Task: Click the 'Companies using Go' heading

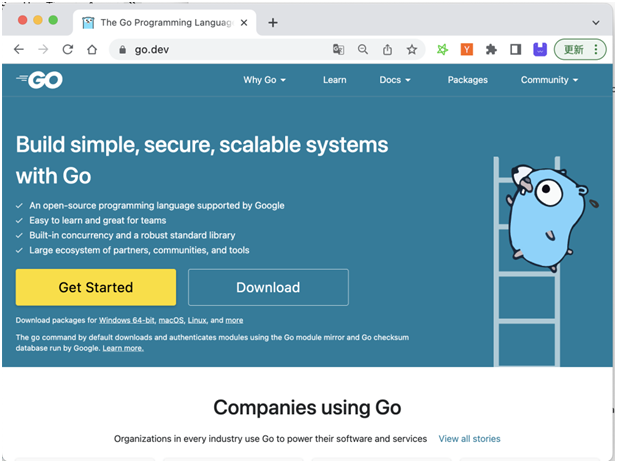Action: (307, 407)
